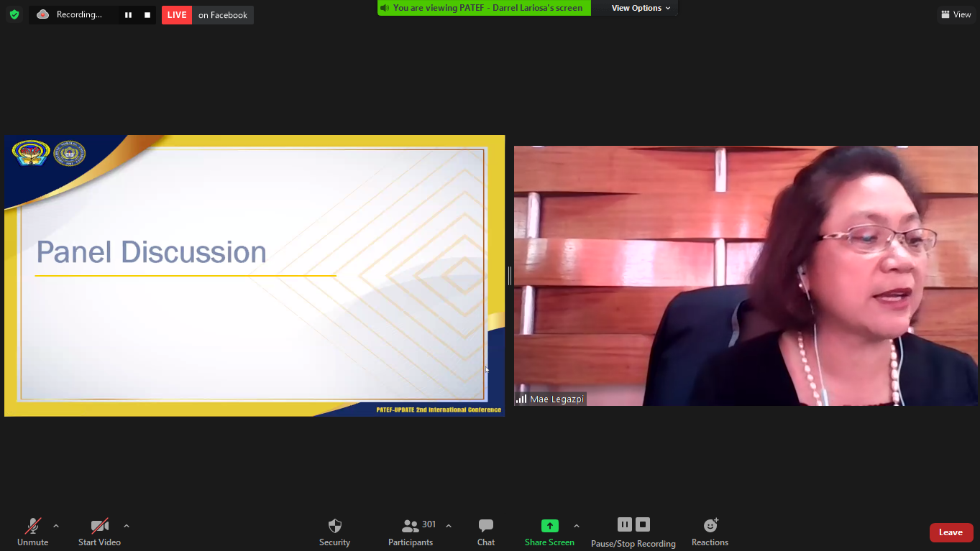Viewport: 980px width, 551px height.
Task: Open the View layout menu
Action: pos(956,14)
